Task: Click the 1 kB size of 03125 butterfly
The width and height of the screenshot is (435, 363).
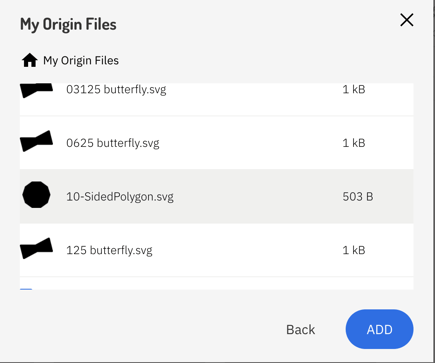Action: (354, 89)
